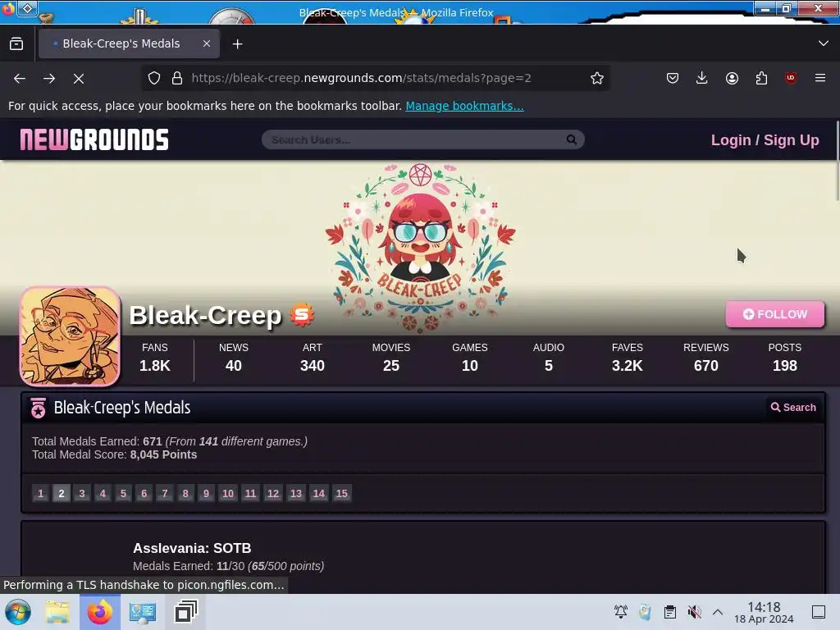Image resolution: width=840 pixels, height=630 pixels.
Task: Open uBlock Origin extension icon
Action: click(x=790, y=78)
